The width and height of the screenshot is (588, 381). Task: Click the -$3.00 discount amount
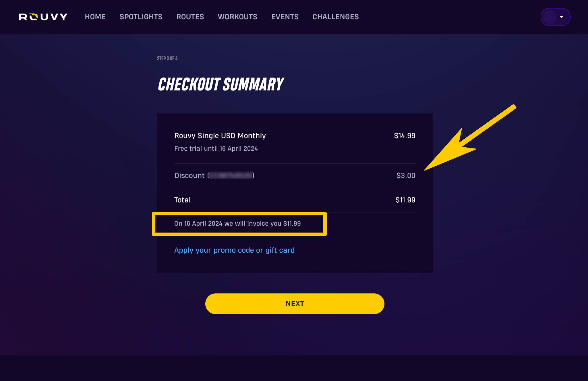coord(404,175)
